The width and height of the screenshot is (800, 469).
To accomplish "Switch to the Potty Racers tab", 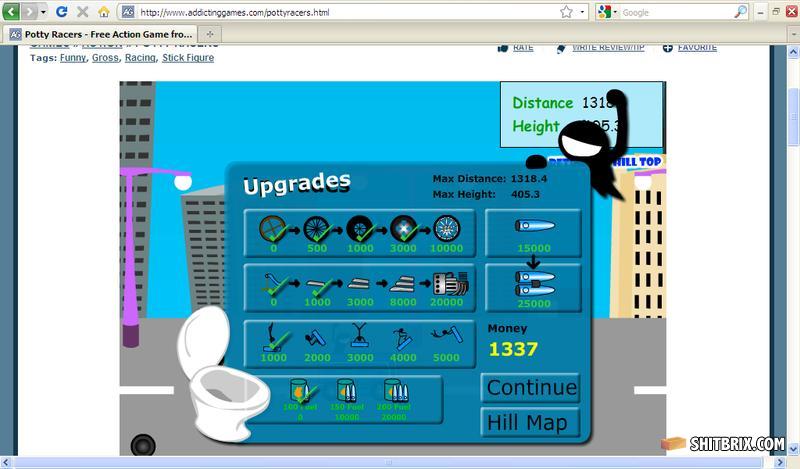I will (x=101, y=34).
